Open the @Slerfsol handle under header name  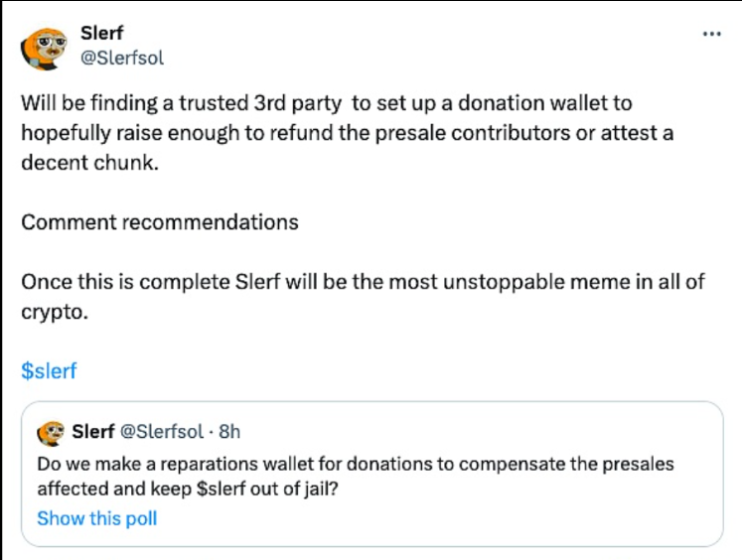tap(121, 58)
